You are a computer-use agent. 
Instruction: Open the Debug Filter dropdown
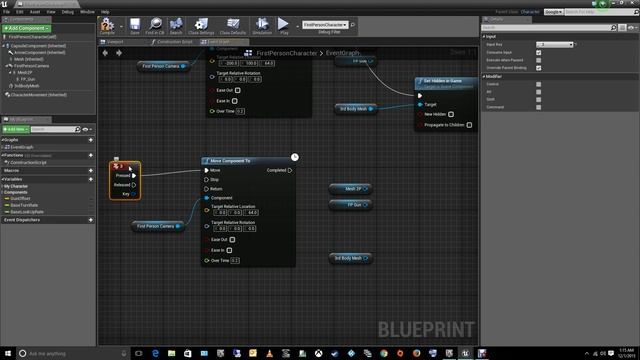coord(325,25)
